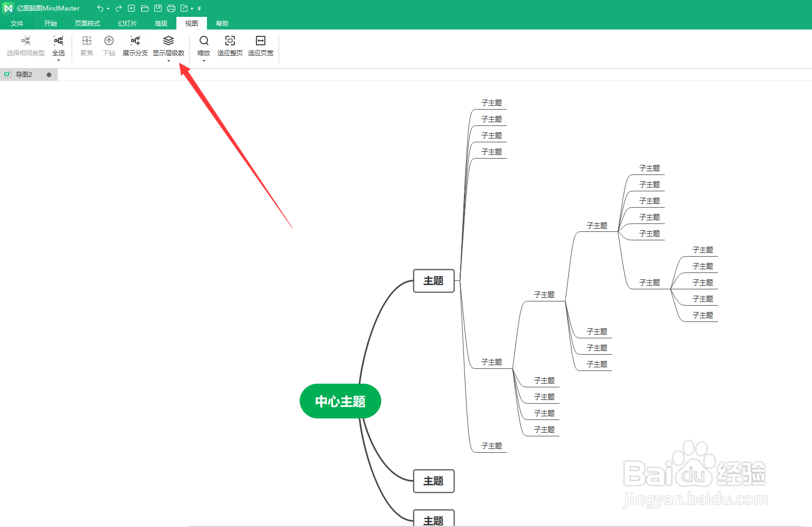Open the 帮助 ribbon tab
Screen dimensions: 812x527
222,23
